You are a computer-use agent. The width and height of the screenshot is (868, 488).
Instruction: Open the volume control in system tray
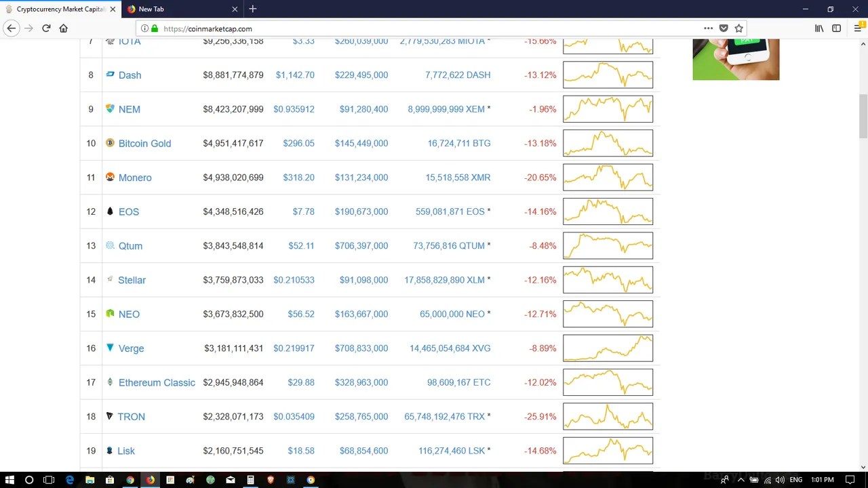[780, 480]
